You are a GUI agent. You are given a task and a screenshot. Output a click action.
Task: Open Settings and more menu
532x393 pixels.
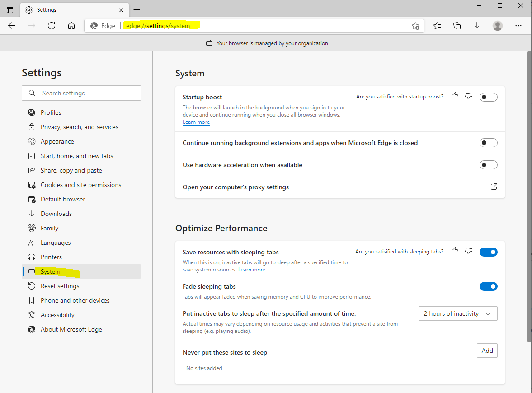point(518,26)
